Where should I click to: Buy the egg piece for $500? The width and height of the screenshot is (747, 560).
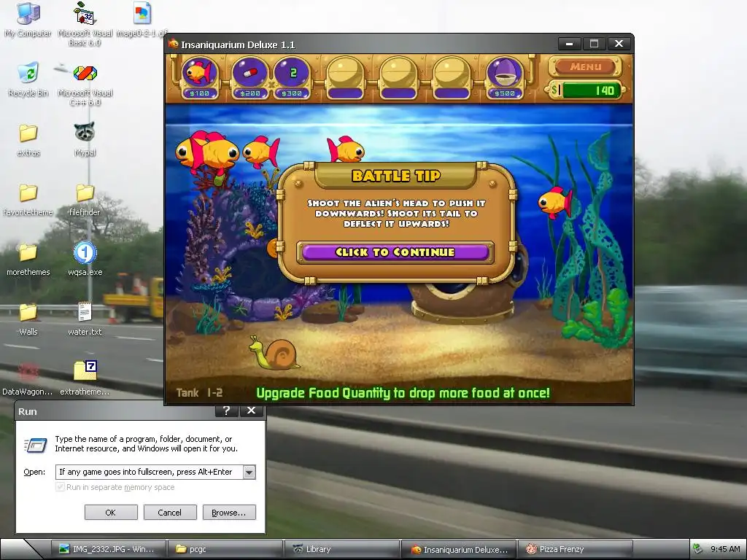click(x=505, y=77)
